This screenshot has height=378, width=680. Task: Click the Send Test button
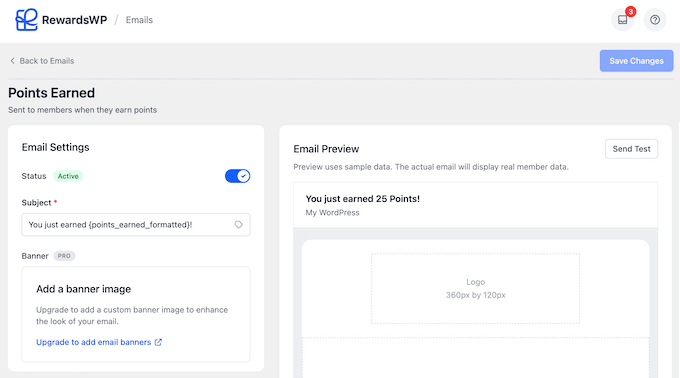pos(631,149)
